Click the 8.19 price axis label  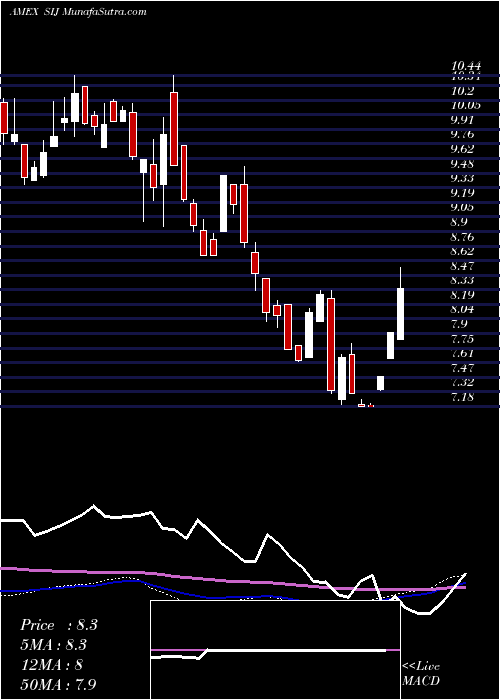pyautogui.click(x=464, y=295)
